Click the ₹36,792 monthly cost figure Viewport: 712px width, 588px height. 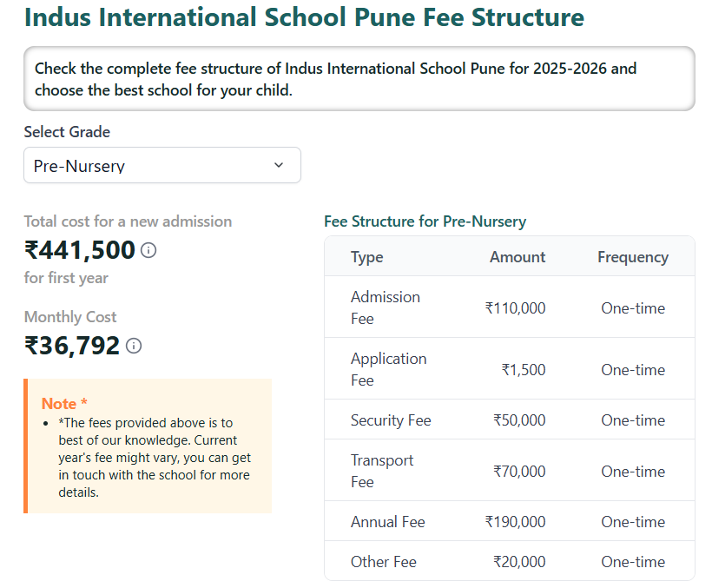tap(72, 346)
